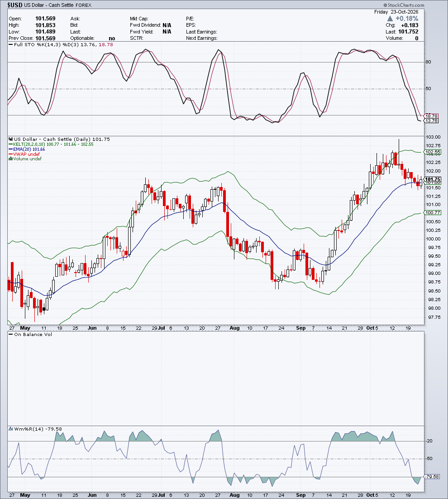Click the Last Earnings label
Viewport: 448px width, 499px height.
[201, 32]
